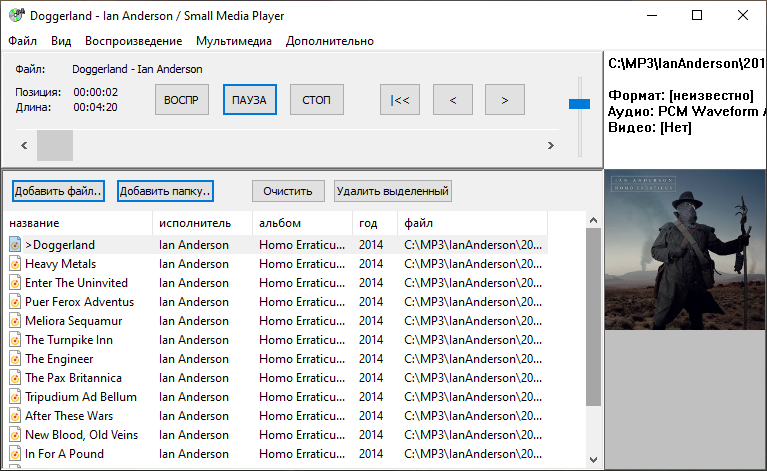Sort playlist by год column header
The width and height of the screenshot is (767, 471).
(375, 223)
